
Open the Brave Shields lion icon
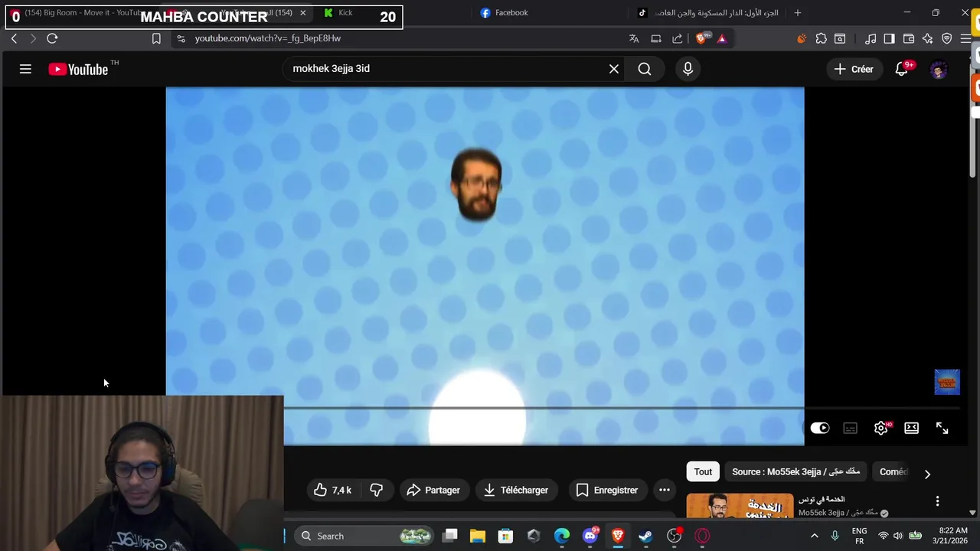pyautogui.click(x=701, y=38)
